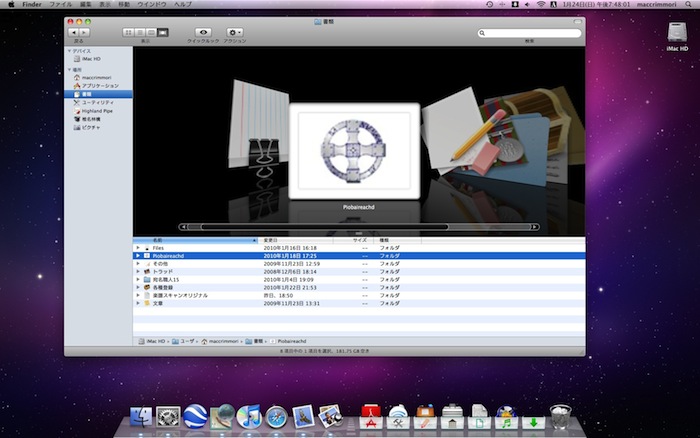Open the ファイル menu in menu bar
This screenshot has height=438, width=700.
(x=61, y=5)
